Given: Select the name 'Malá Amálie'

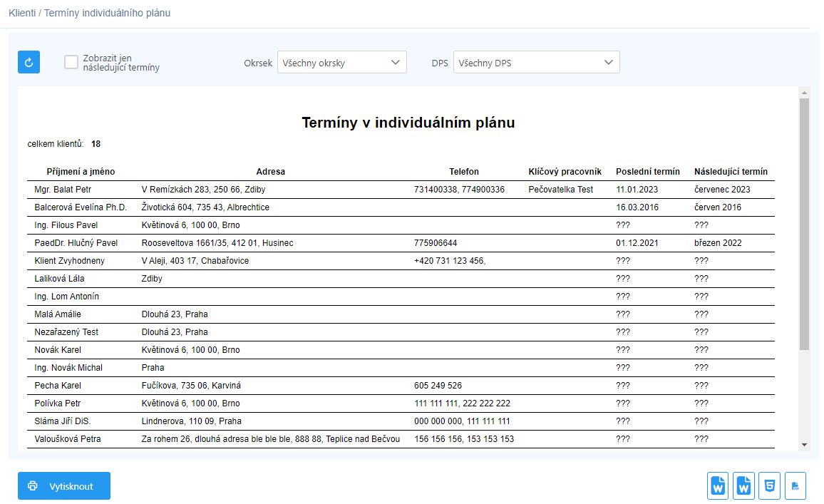Looking at the screenshot, I should click(x=58, y=314).
